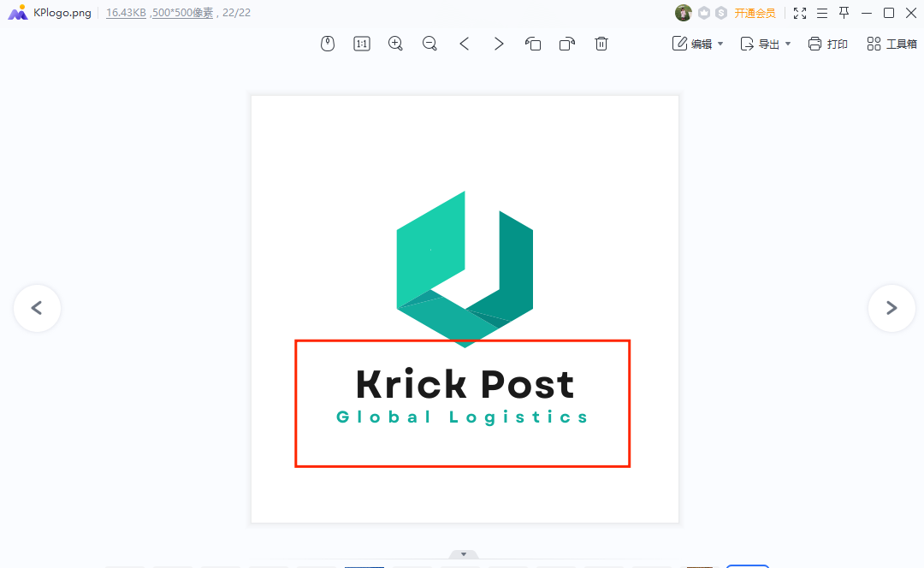Go to previous image in toolbar

pyautogui.click(x=465, y=44)
